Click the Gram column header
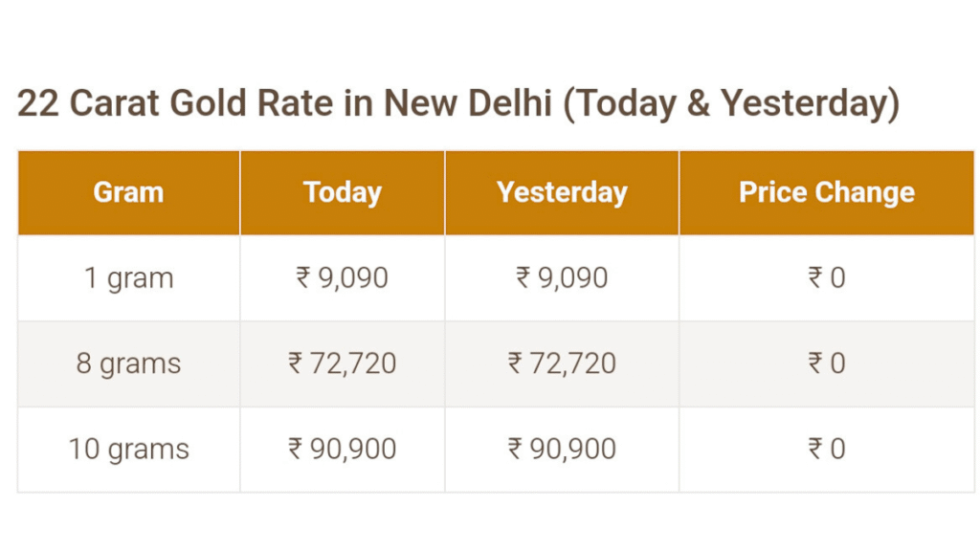The height and width of the screenshot is (551, 980). [x=129, y=192]
